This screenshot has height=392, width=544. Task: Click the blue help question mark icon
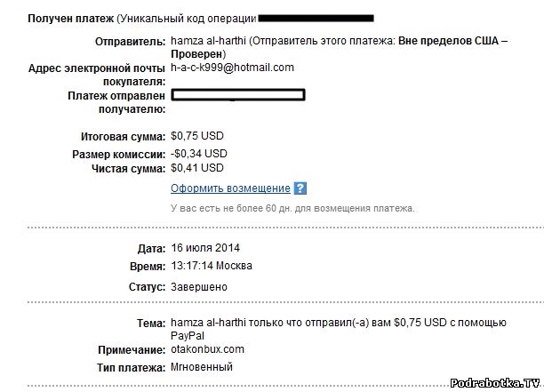pyautogui.click(x=300, y=188)
